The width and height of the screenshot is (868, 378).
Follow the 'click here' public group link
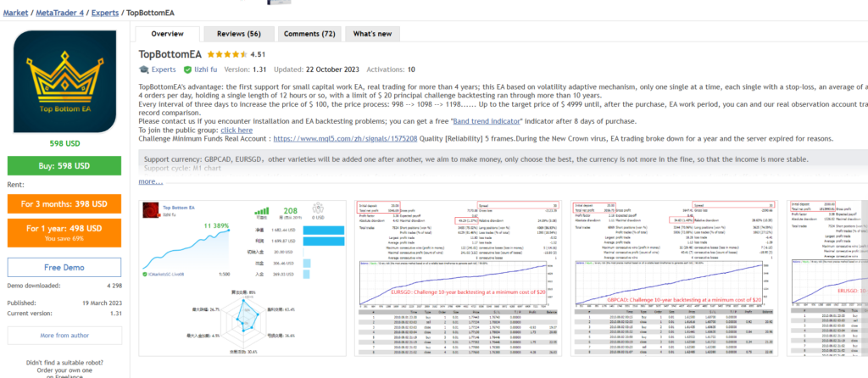236,130
